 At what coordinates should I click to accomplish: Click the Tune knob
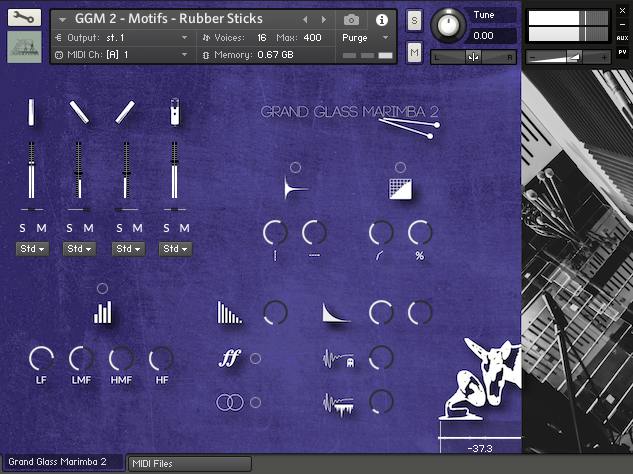(x=447, y=26)
